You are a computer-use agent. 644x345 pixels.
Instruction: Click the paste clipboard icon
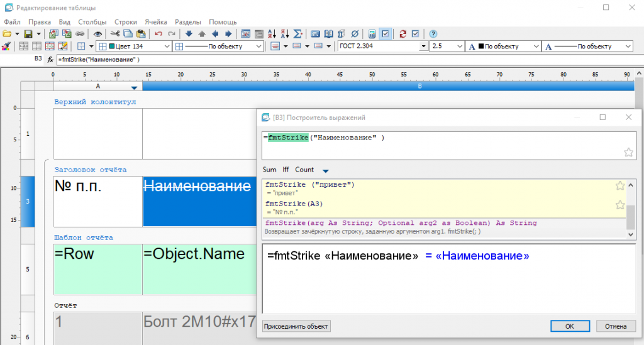tap(141, 34)
